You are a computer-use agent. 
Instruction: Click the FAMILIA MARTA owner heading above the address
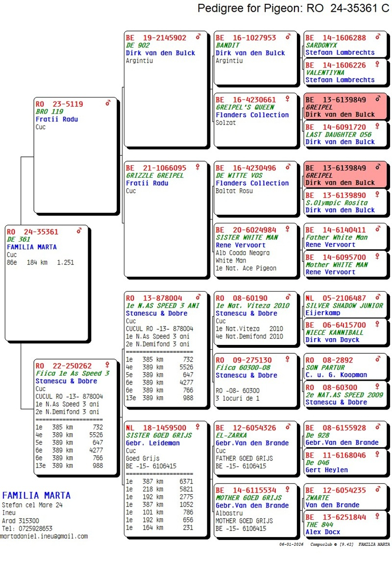coord(36,495)
